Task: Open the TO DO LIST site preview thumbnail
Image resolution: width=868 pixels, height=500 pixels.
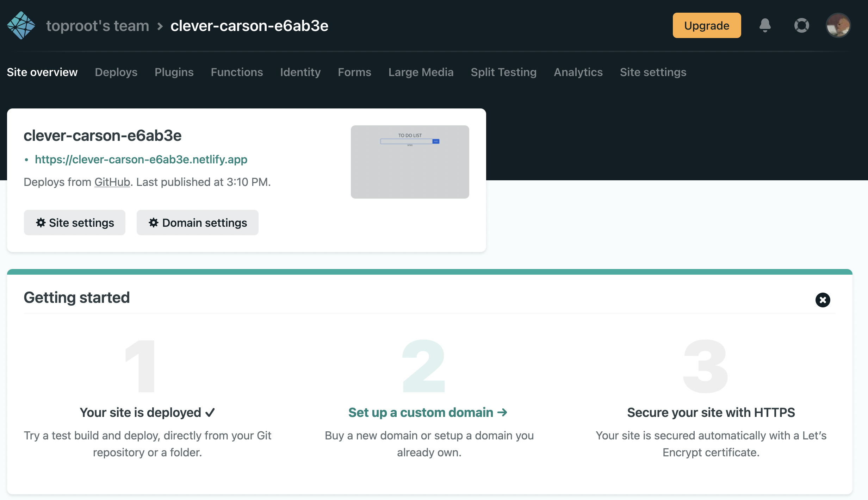Action: (x=410, y=162)
